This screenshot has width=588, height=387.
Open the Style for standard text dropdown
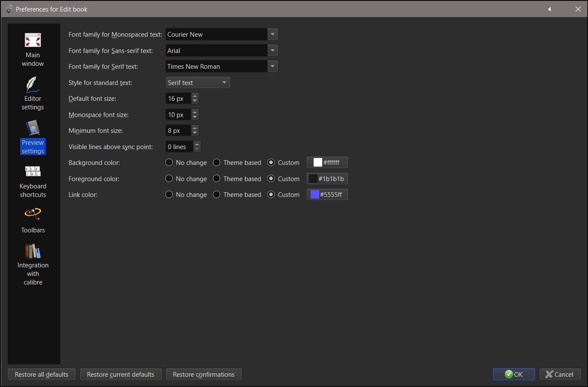tap(198, 82)
